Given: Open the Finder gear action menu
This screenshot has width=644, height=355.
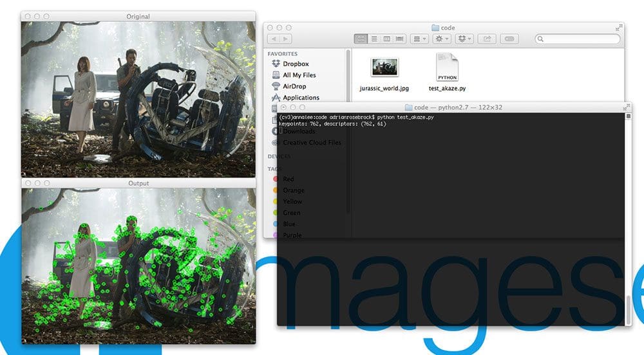Looking at the screenshot, I should [442, 39].
